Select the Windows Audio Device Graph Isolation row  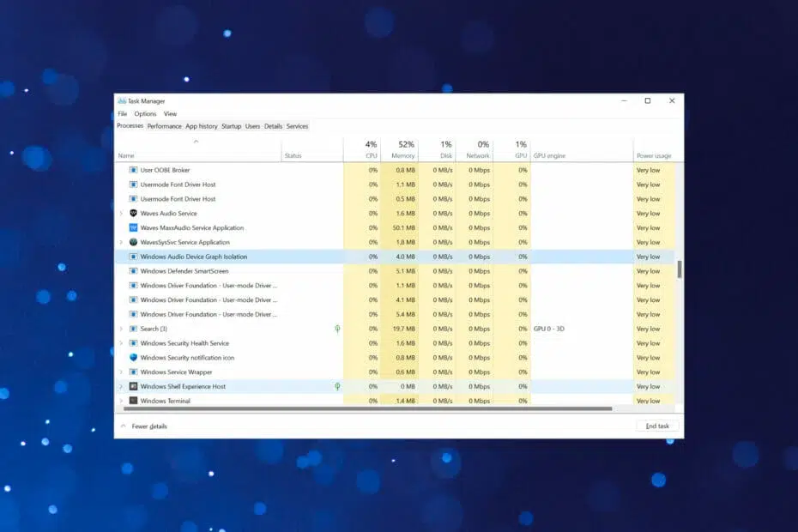395,257
